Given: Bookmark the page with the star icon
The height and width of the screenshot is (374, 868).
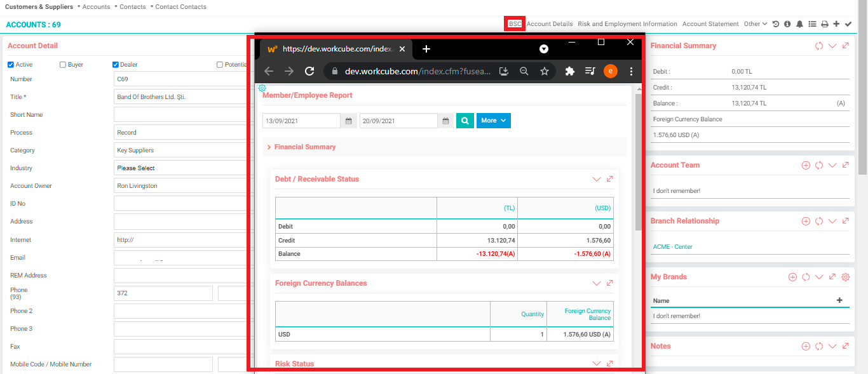Looking at the screenshot, I should click(x=545, y=71).
